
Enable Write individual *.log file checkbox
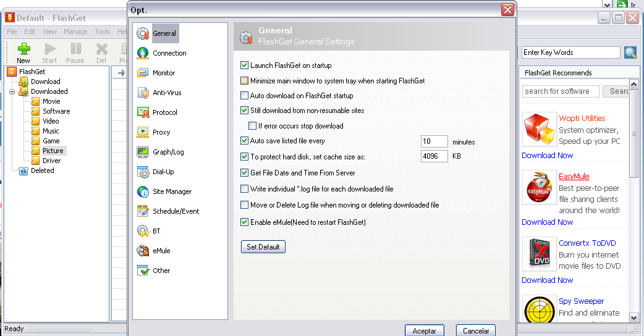(x=244, y=189)
